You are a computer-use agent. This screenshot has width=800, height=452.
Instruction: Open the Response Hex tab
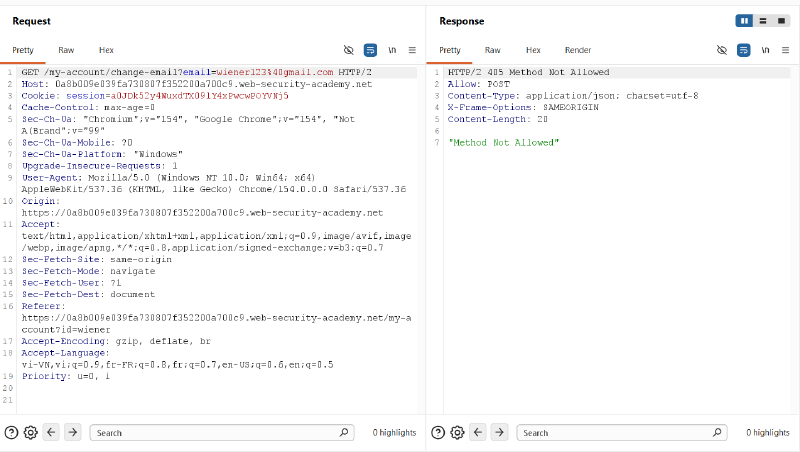pyautogui.click(x=533, y=50)
